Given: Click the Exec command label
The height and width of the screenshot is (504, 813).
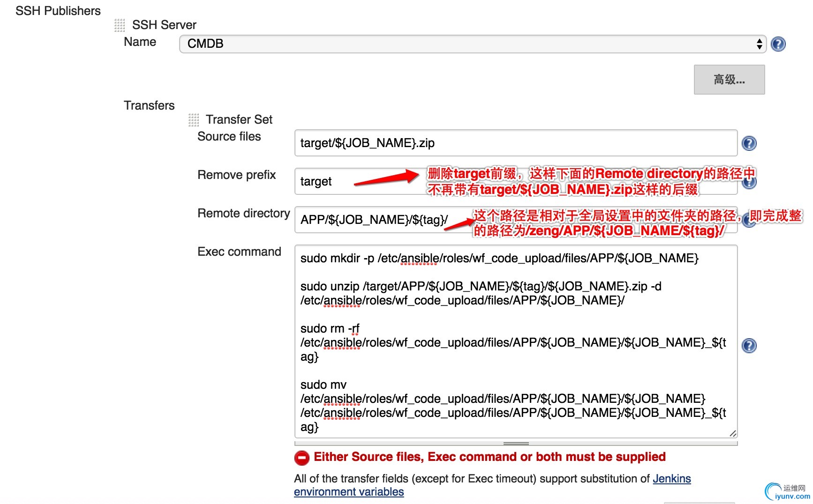Looking at the screenshot, I should (239, 252).
